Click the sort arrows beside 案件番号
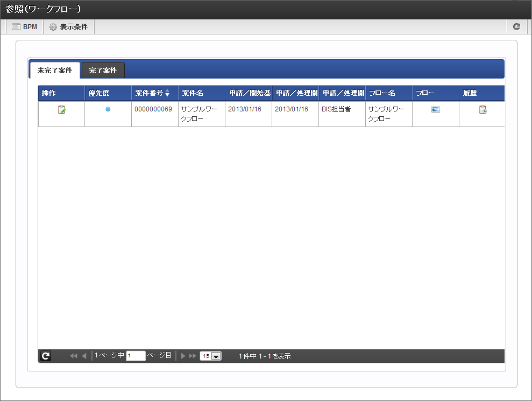The width and height of the screenshot is (532, 401). 167,93
